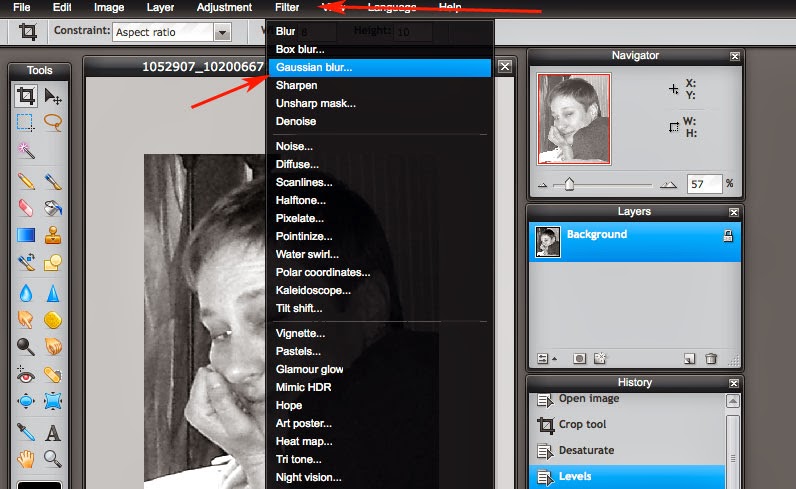Viewport: 796px width, 489px height.
Task: Select the Burn hand tool
Action: [53, 347]
